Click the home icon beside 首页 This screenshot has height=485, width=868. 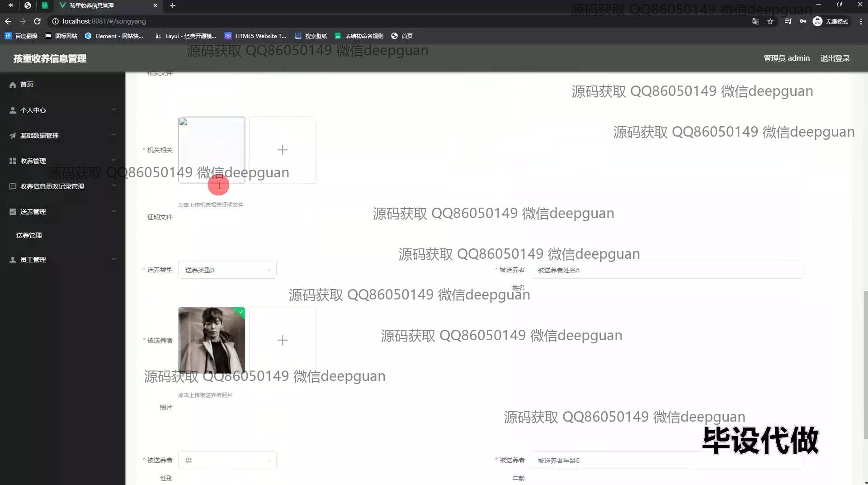[x=13, y=85]
